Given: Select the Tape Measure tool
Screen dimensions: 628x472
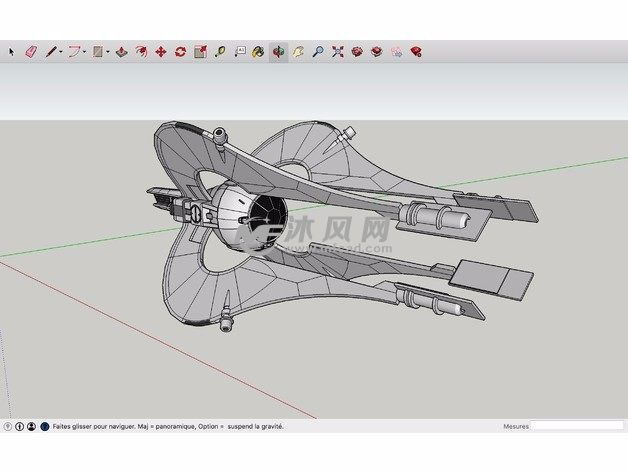Looking at the screenshot, I should coord(219,51).
